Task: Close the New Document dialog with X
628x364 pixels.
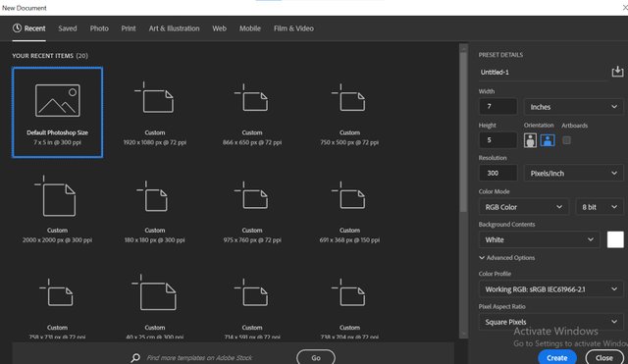Action: coord(624,8)
